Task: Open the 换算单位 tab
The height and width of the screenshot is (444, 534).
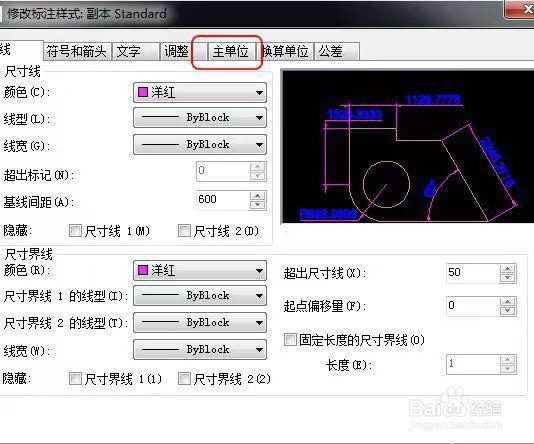Action: 285,51
